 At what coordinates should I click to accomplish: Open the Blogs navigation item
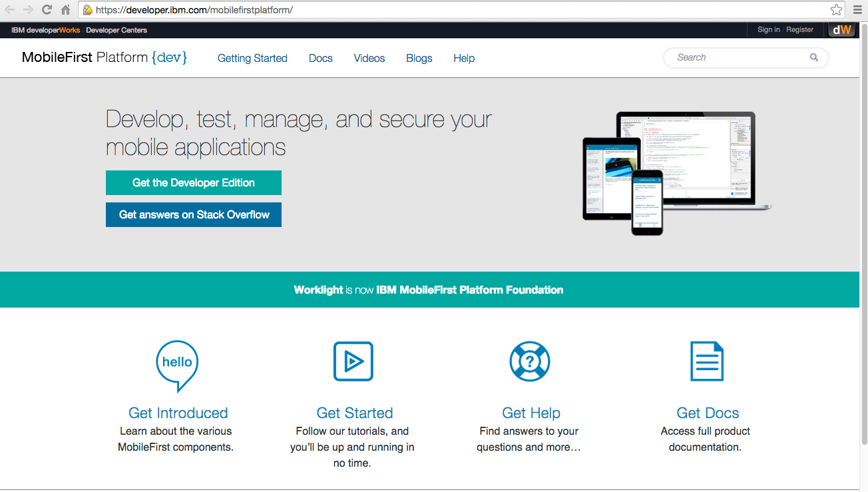click(x=419, y=59)
